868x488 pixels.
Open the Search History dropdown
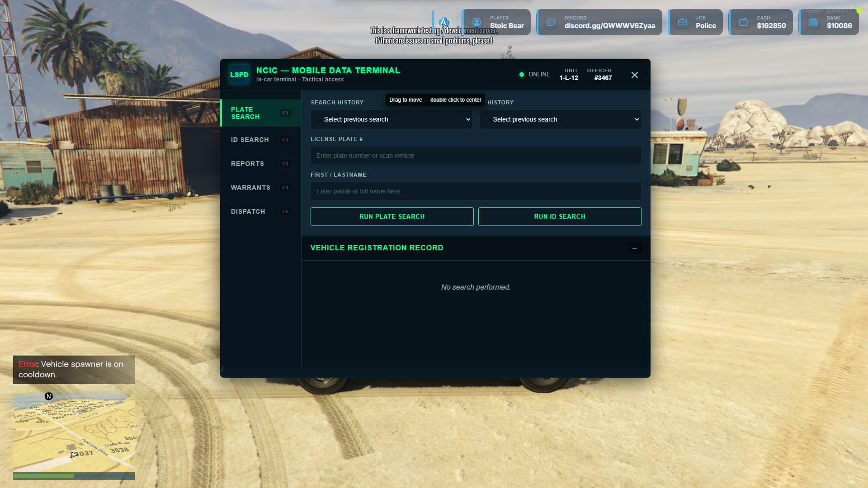392,119
